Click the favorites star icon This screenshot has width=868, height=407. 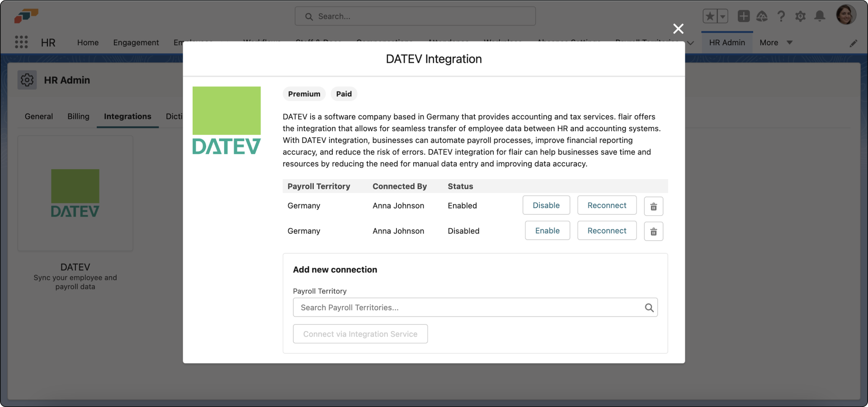709,15
